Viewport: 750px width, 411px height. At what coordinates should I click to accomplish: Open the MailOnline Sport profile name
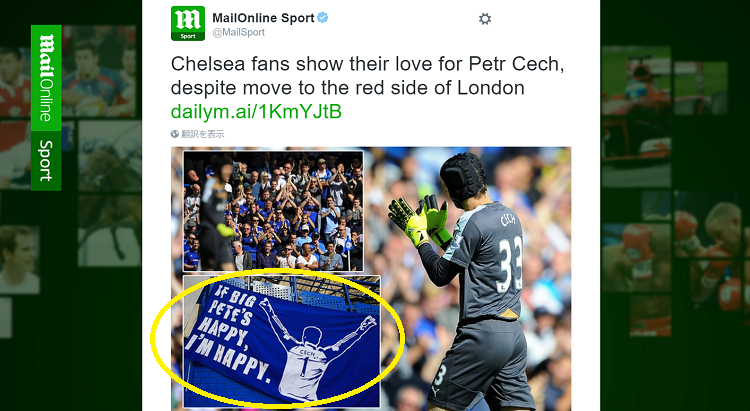(x=264, y=18)
